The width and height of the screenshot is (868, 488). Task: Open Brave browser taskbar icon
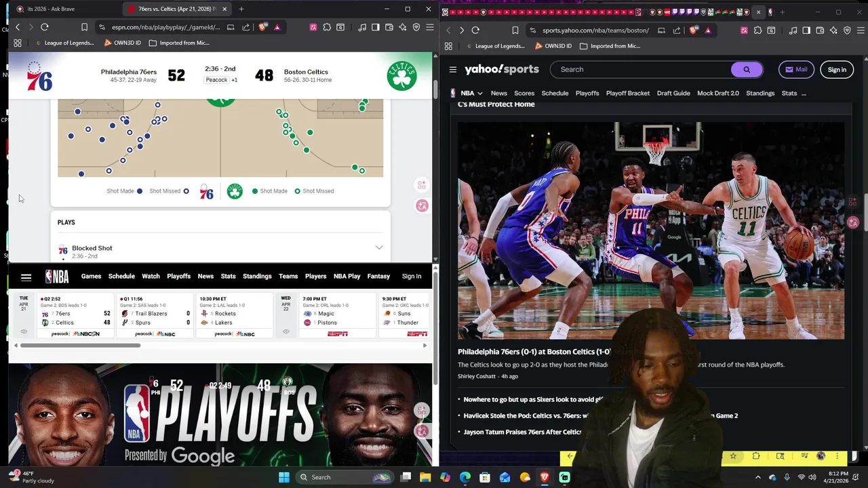[545, 477]
